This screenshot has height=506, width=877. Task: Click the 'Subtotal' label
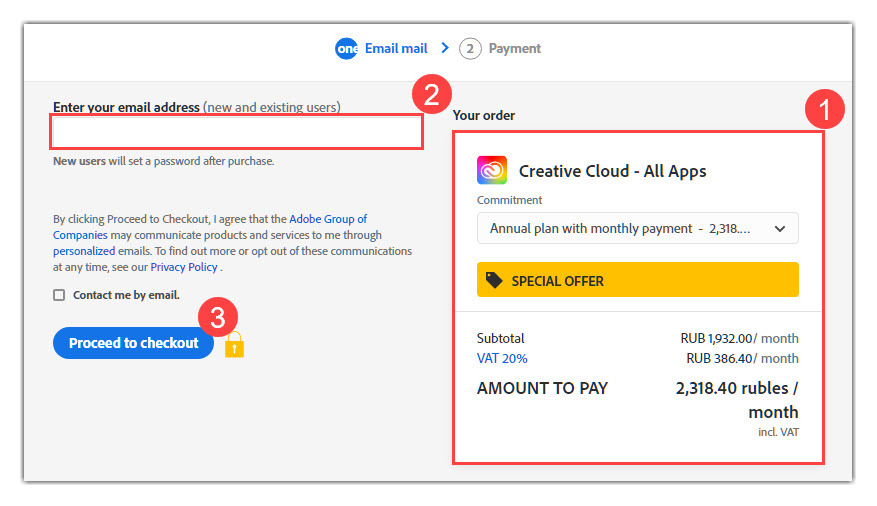500,338
